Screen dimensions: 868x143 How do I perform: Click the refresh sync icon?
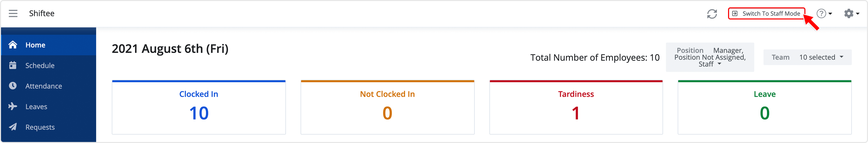pos(712,14)
